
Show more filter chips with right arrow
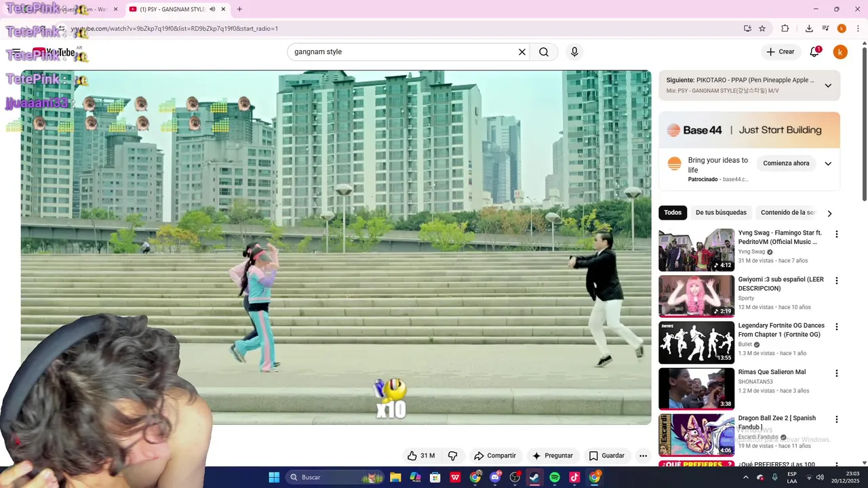829,213
